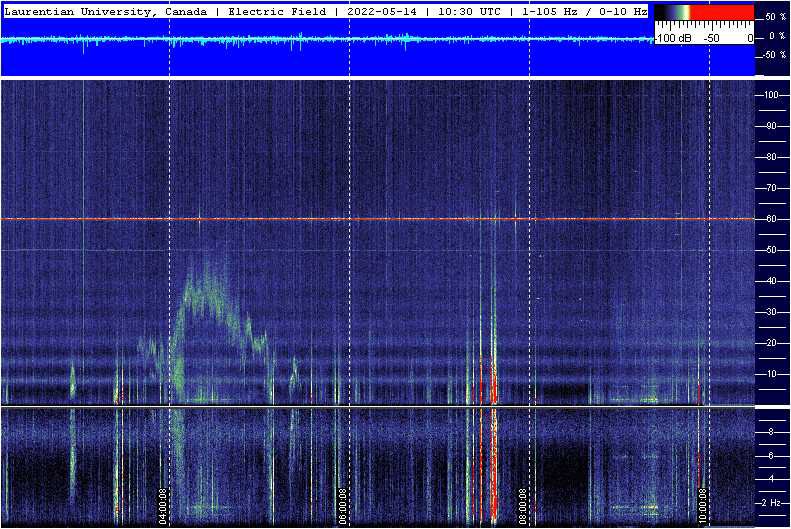This screenshot has height=529, width=791.
Task: Click the -50 label on color scale
Action: [x=712, y=37]
